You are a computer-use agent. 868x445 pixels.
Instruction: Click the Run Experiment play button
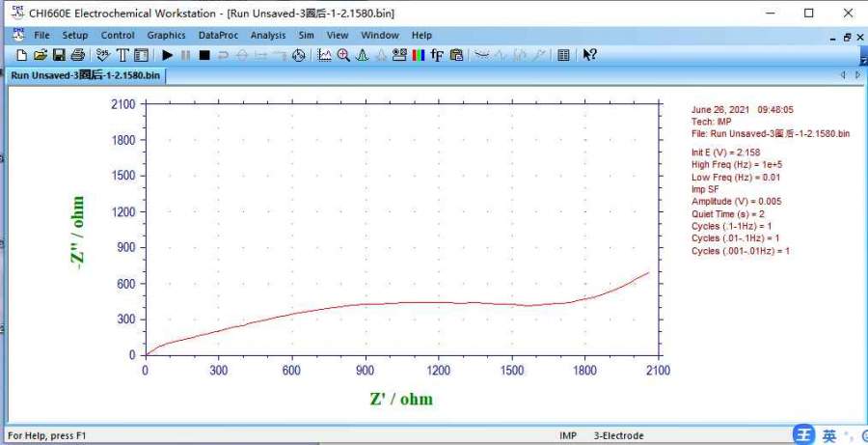(x=167, y=55)
